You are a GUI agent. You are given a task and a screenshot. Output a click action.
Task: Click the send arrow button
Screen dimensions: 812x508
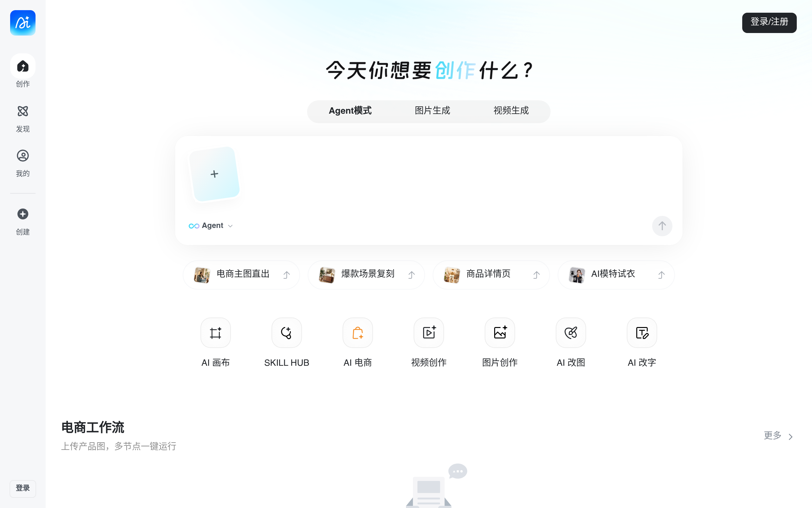pos(662,226)
